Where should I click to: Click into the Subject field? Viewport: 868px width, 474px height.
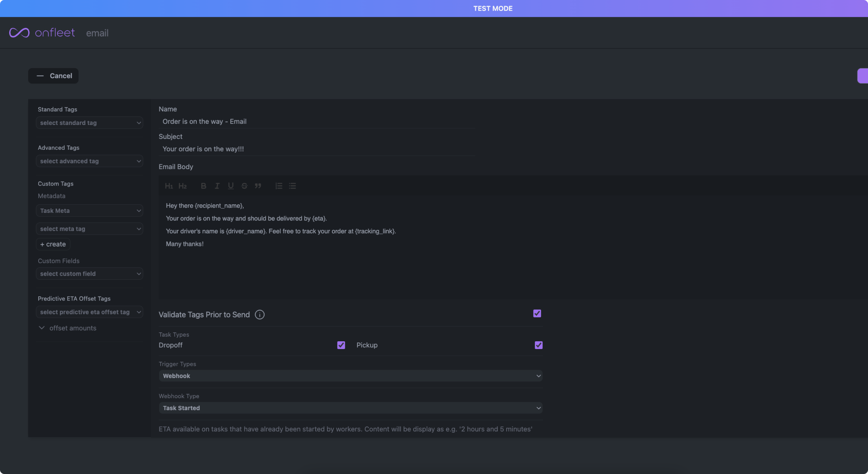click(317, 149)
